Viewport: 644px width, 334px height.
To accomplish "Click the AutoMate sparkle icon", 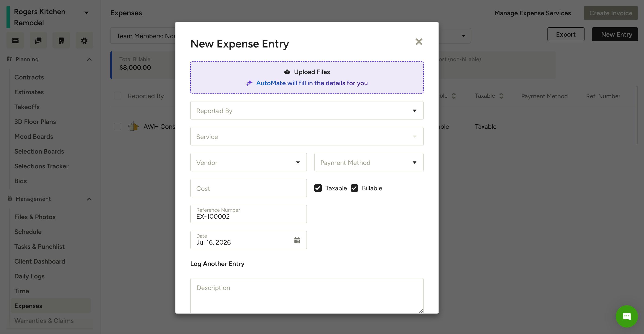I will pyautogui.click(x=249, y=83).
